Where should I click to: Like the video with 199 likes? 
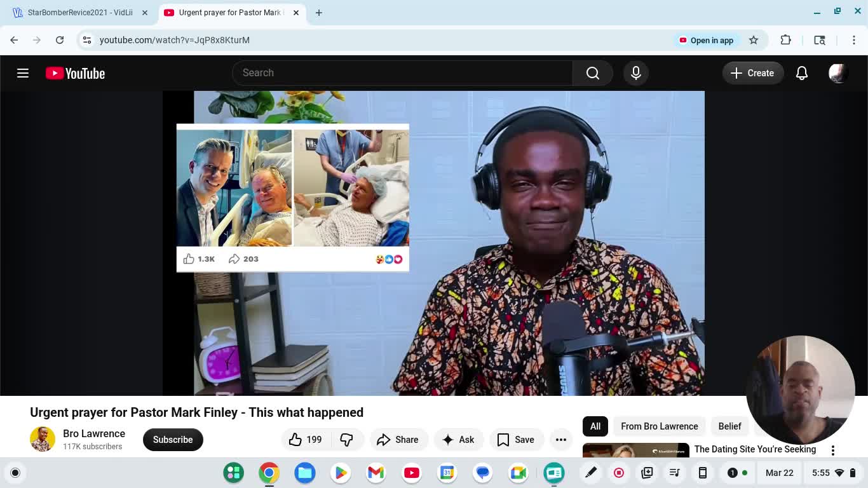pos(305,440)
